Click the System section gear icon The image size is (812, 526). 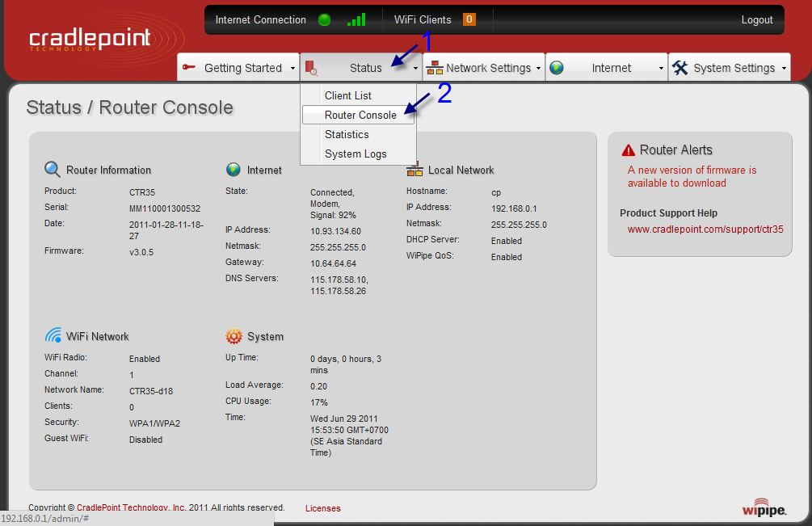point(234,336)
